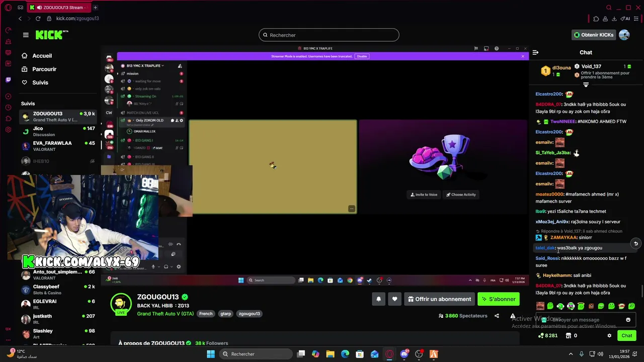This screenshot has height=362, width=644.
Task: Open the user profile avatar on Kick
Action: (624, 35)
